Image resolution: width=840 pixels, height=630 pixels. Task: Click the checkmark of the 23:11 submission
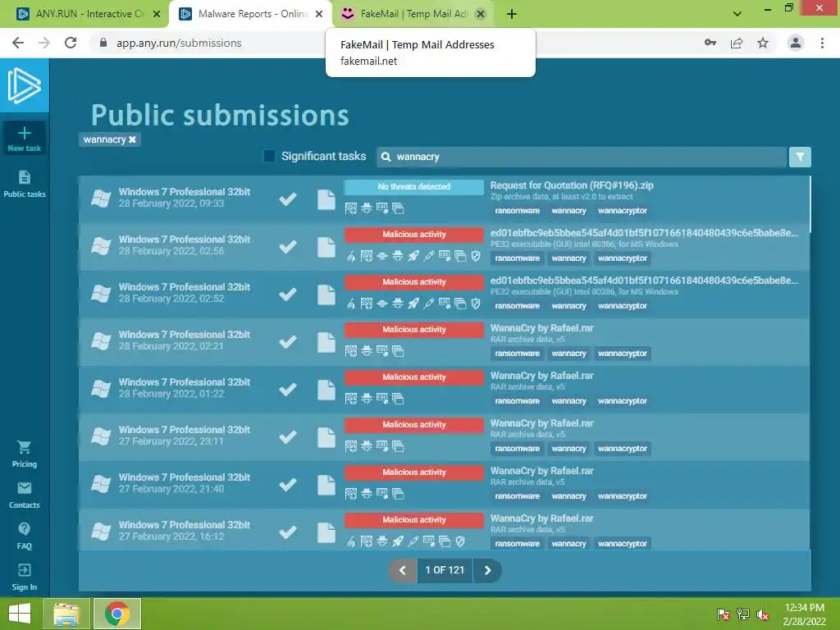[x=288, y=436]
